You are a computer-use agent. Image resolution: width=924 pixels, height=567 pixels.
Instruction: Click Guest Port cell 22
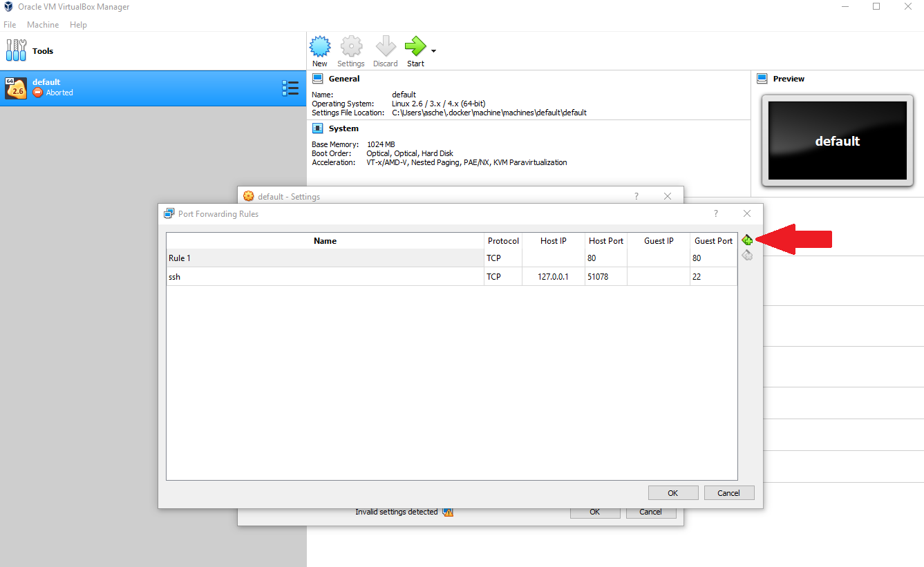click(x=713, y=277)
